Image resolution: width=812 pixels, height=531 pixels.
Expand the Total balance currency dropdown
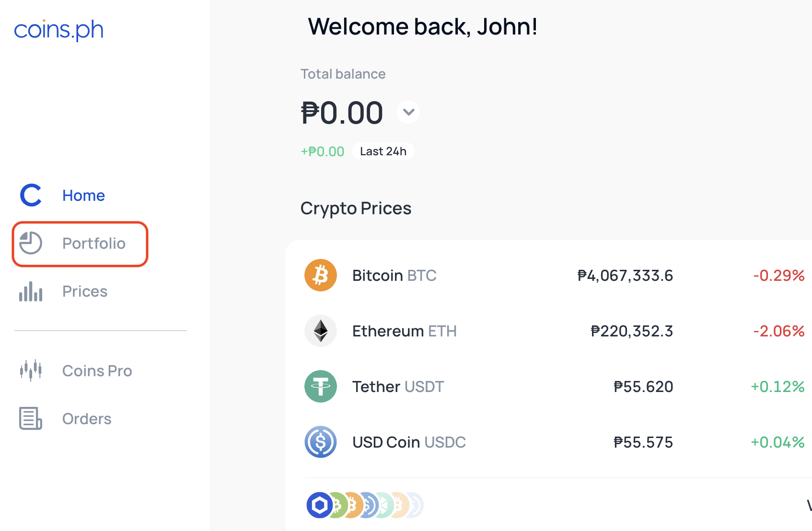pos(408,112)
